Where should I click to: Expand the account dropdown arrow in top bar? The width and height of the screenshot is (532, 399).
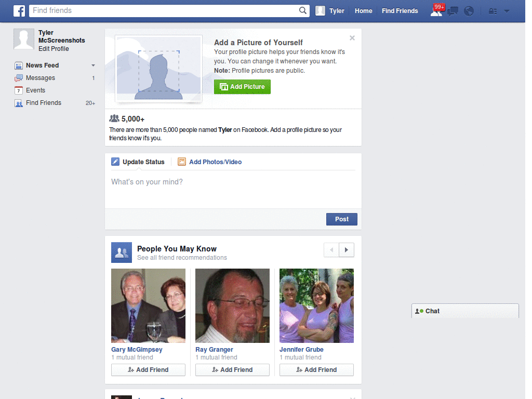tap(507, 11)
